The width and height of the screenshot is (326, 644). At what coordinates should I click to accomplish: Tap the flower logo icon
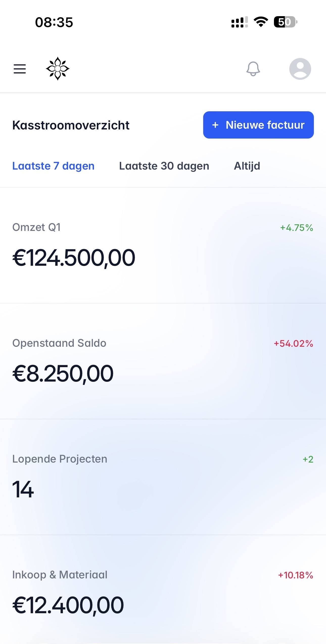pos(58,69)
